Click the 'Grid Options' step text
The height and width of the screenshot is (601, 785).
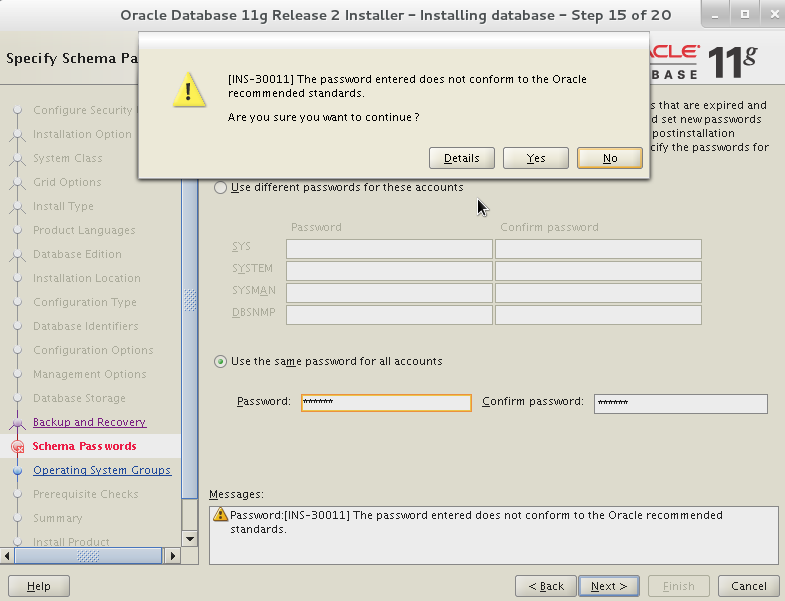tap(67, 182)
